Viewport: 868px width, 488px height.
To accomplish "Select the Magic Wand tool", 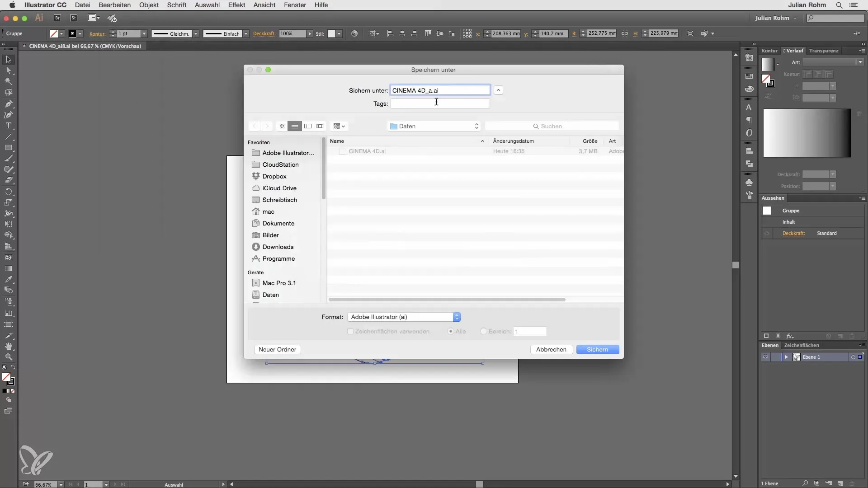I will point(8,82).
